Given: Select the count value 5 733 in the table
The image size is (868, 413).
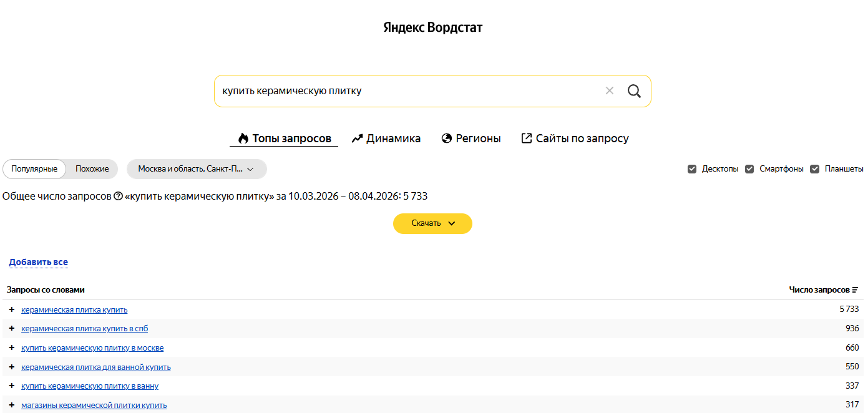Looking at the screenshot, I should click(x=849, y=309).
